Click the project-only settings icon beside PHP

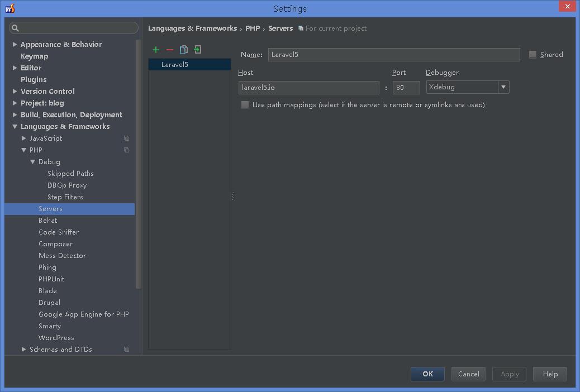(x=126, y=150)
